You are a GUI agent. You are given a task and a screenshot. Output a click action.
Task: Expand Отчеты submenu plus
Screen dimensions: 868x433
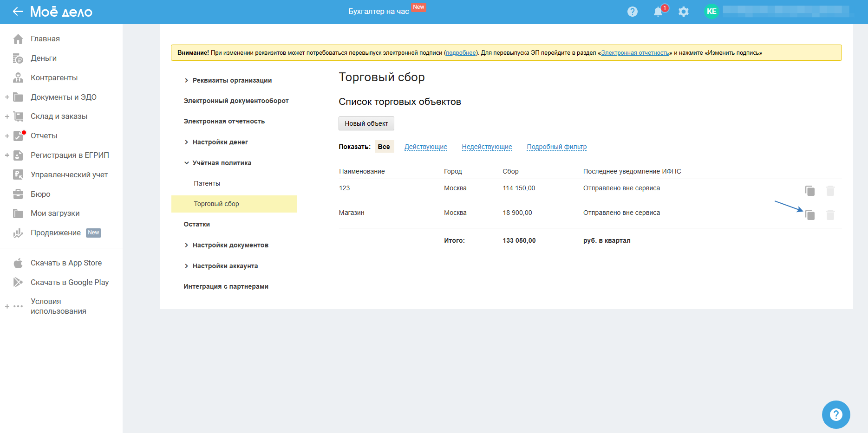click(x=7, y=136)
